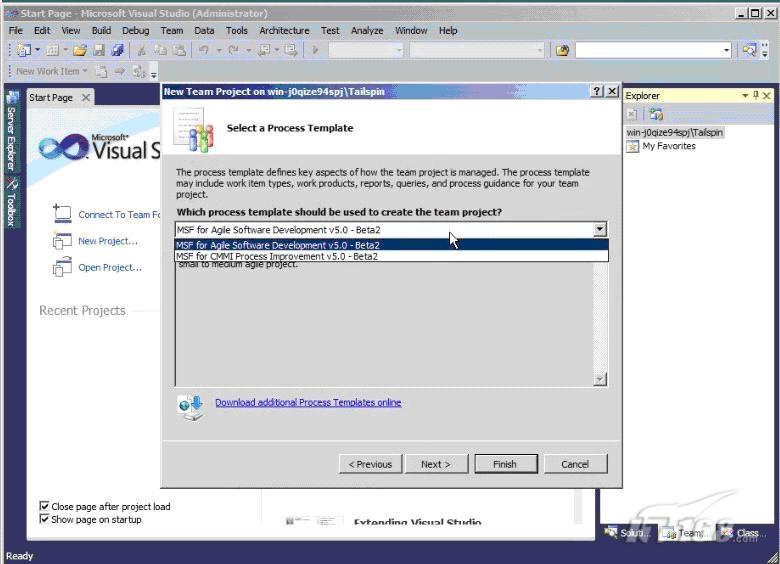Toggle Show page on startup checkbox

coord(44,519)
